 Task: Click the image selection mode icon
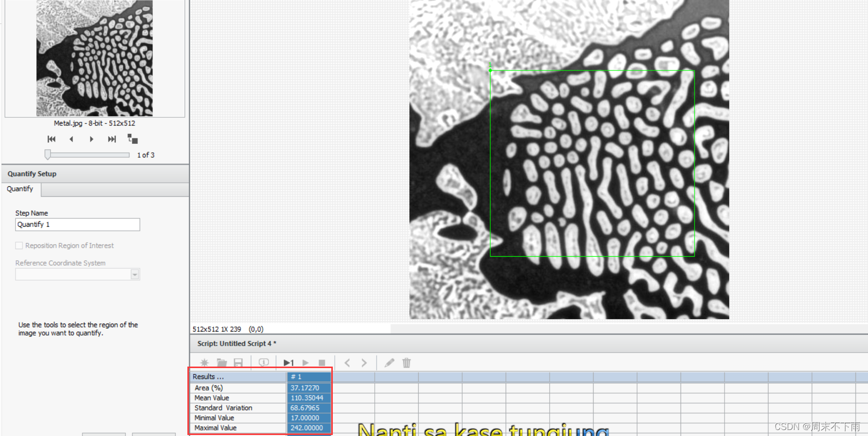point(132,139)
